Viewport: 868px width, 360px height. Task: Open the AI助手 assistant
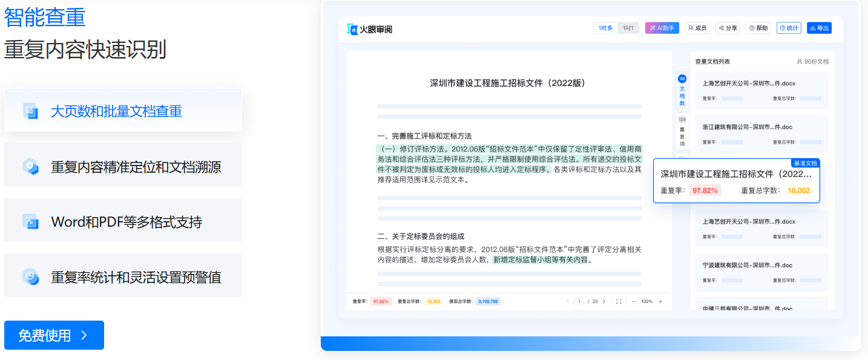(x=662, y=28)
